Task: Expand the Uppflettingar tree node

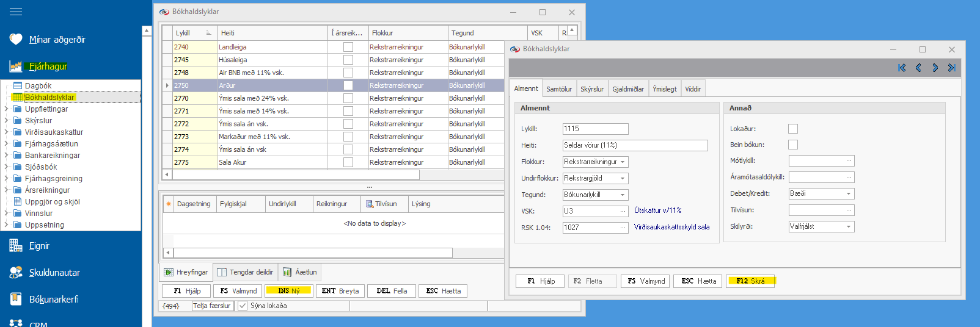Action: click(x=6, y=109)
